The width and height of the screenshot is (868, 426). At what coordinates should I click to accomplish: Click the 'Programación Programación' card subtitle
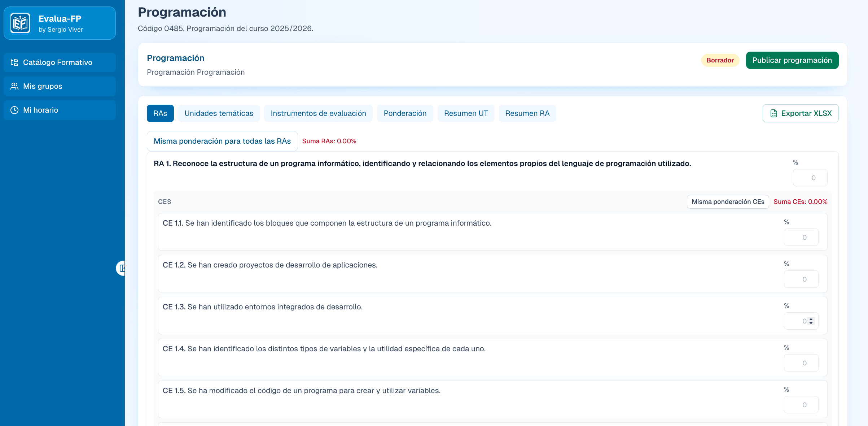[196, 72]
